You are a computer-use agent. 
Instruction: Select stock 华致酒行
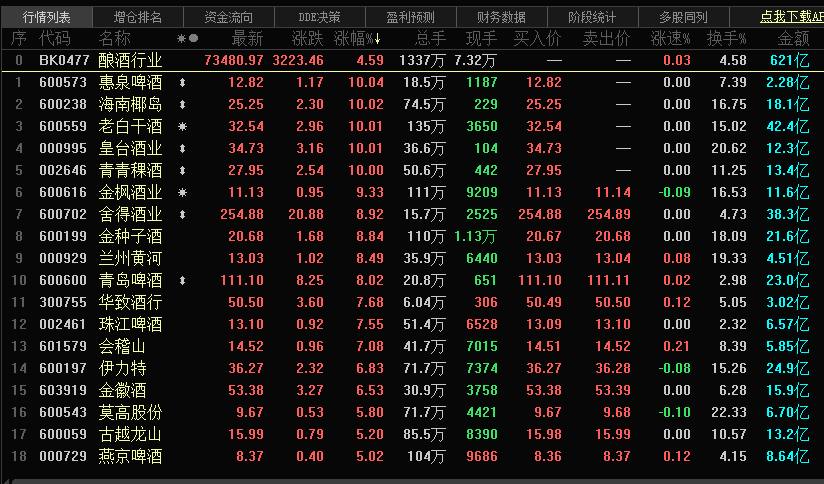(130, 303)
